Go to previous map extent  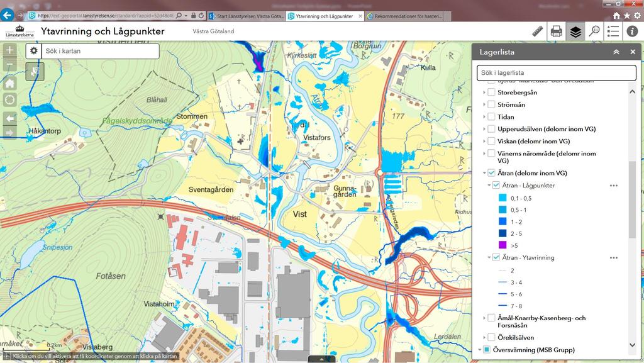[x=10, y=119]
